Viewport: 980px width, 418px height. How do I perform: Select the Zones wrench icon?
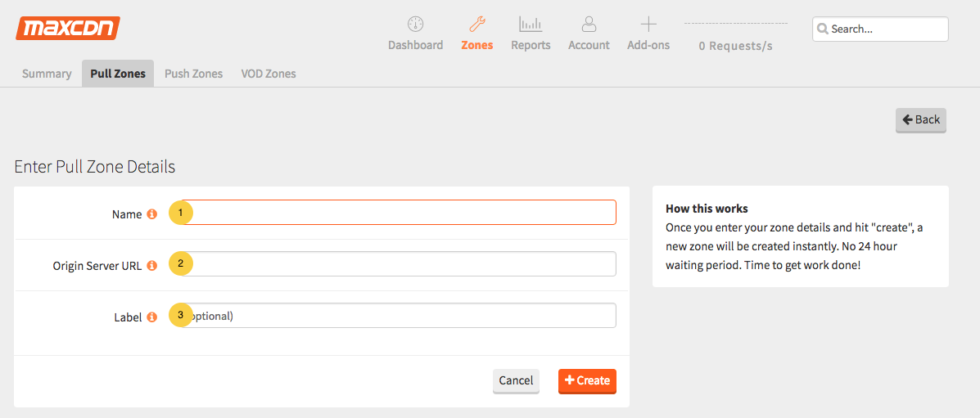pos(476,25)
